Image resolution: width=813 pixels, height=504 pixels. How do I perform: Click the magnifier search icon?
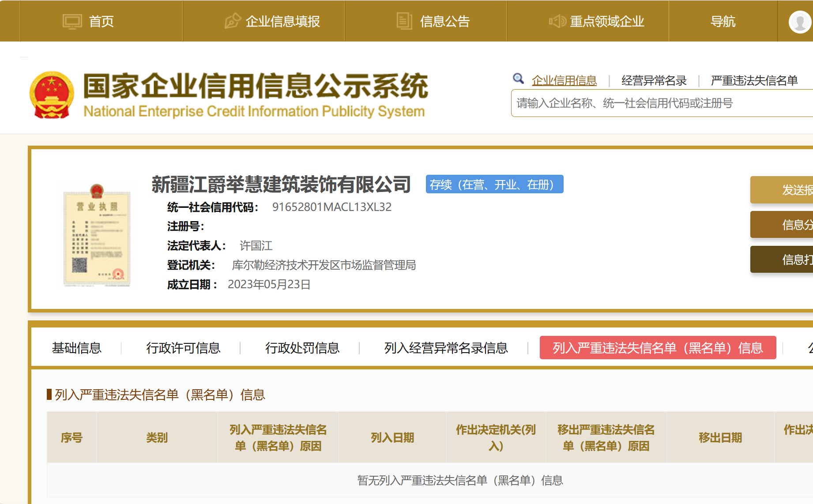(518, 79)
